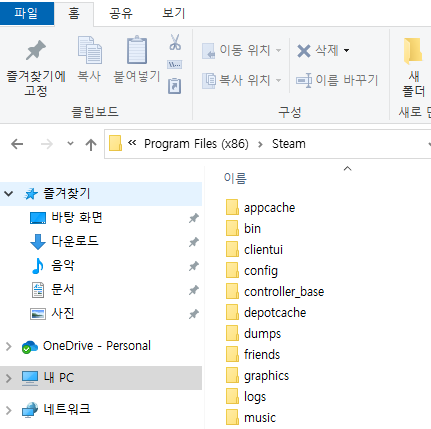This screenshot has height=429, width=431.
Task: Open dropdown arrow after Program Files (x86)
Action: (x=260, y=144)
